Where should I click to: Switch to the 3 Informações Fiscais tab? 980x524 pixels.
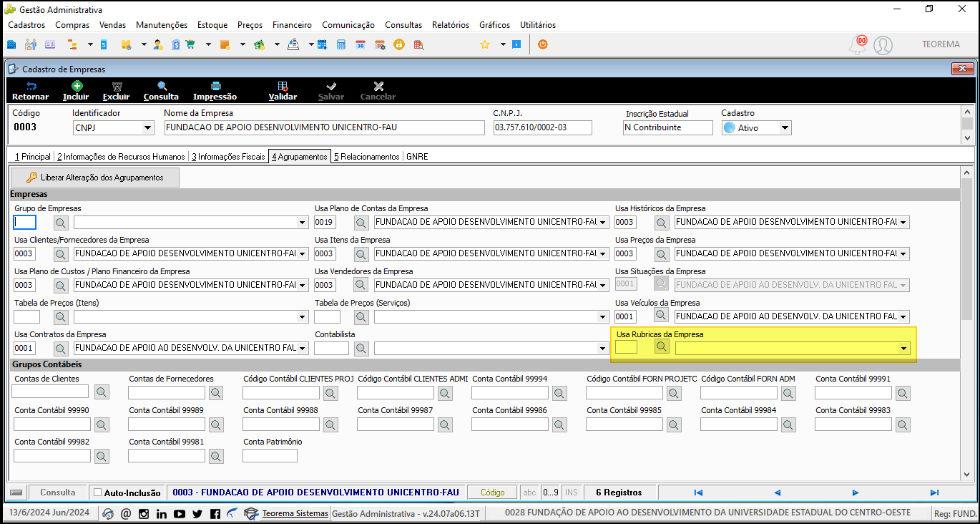click(227, 156)
